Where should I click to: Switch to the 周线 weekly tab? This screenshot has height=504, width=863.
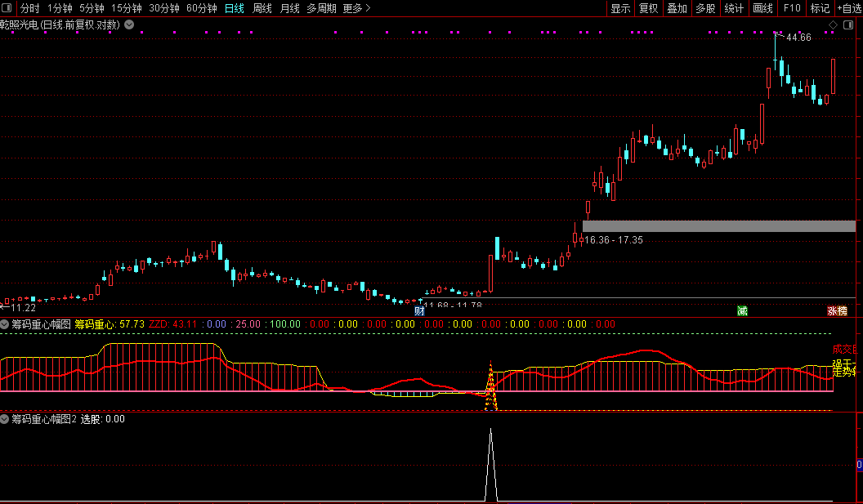pyautogui.click(x=262, y=8)
